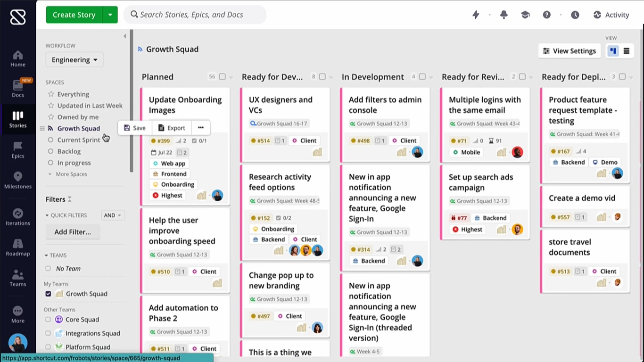Open the AND operator dropdown in filters

[x=112, y=215]
